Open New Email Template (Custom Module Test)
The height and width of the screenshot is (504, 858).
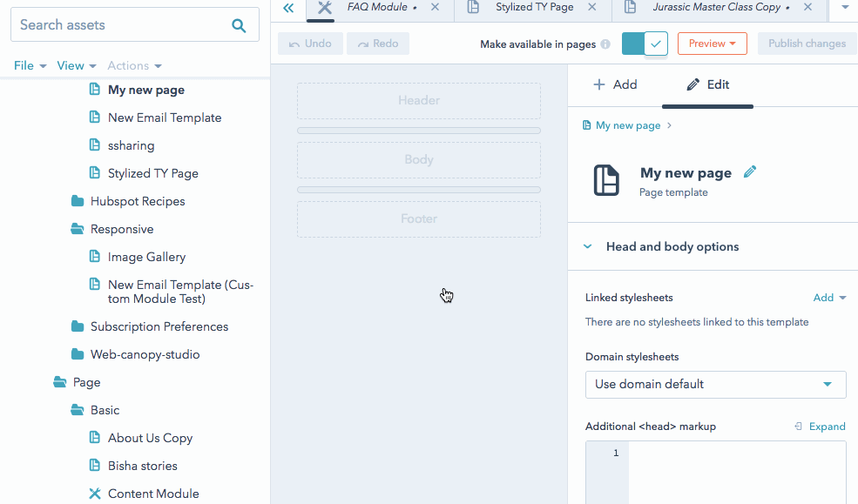(x=180, y=292)
